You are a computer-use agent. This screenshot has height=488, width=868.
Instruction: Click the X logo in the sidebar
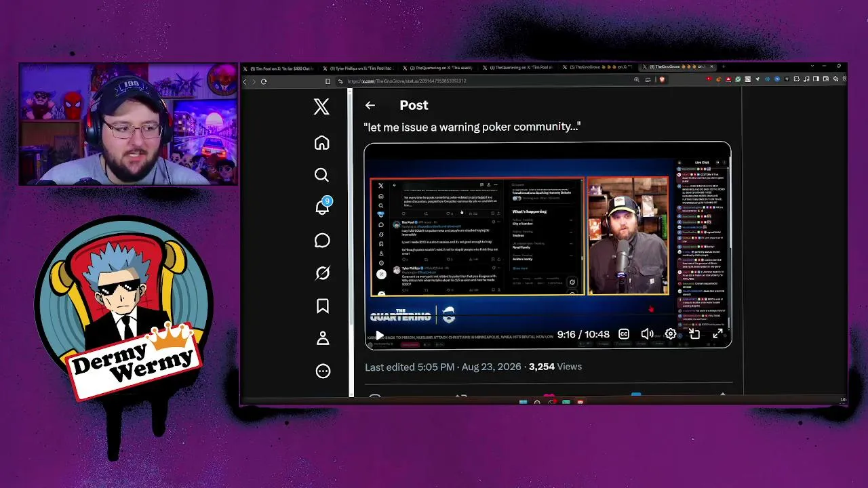click(321, 106)
